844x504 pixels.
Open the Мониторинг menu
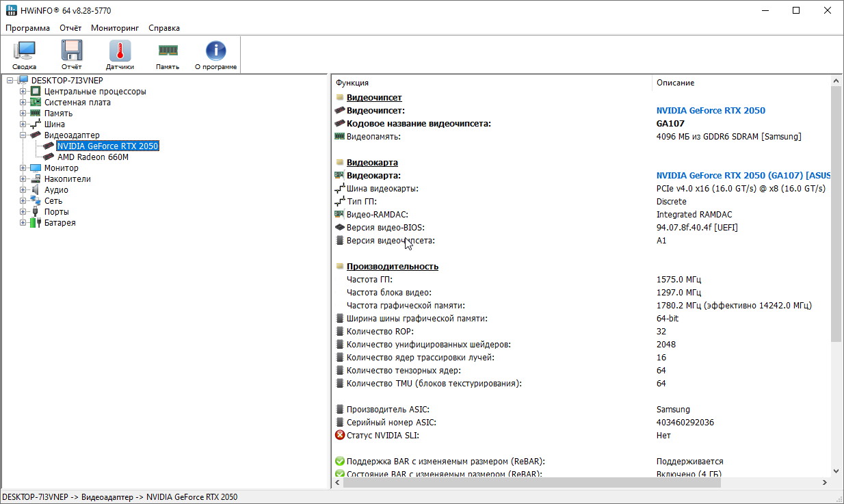tap(115, 28)
